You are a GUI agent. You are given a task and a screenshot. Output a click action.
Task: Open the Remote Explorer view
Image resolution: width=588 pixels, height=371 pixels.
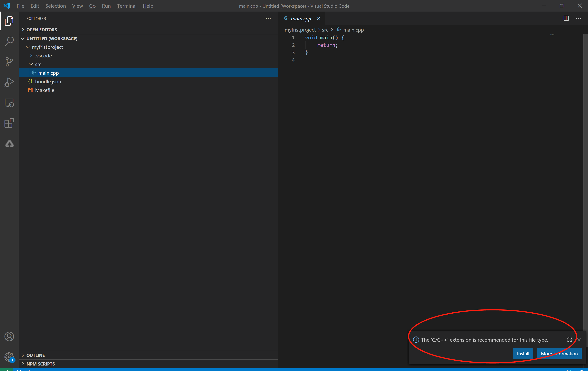point(9,103)
